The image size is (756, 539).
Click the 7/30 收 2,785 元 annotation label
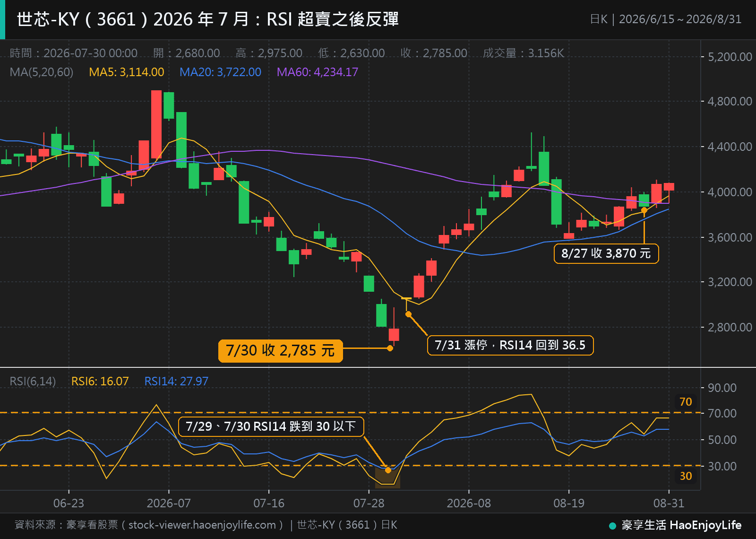[280, 351]
